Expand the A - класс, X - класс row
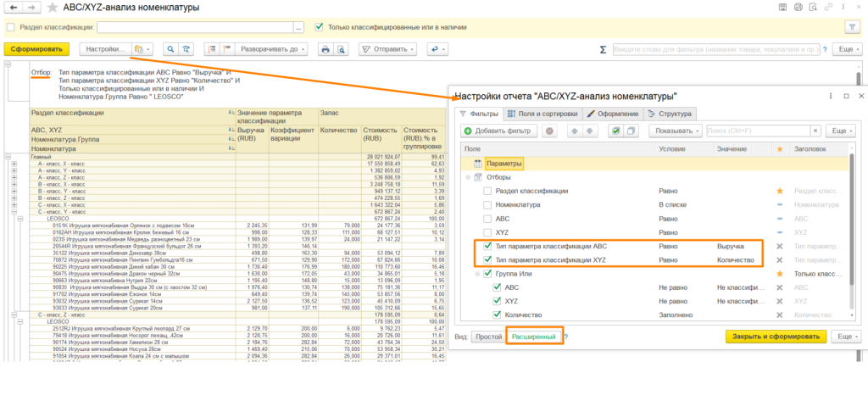Viewport: 868px width, 401px height. 14,164
